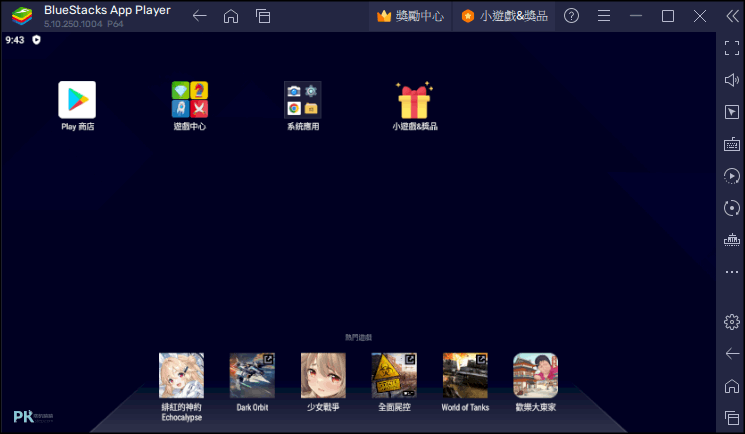Toggle fullscreen mode in sidebar
Image resolution: width=745 pixels, height=434 pixels.
(732, 48)
